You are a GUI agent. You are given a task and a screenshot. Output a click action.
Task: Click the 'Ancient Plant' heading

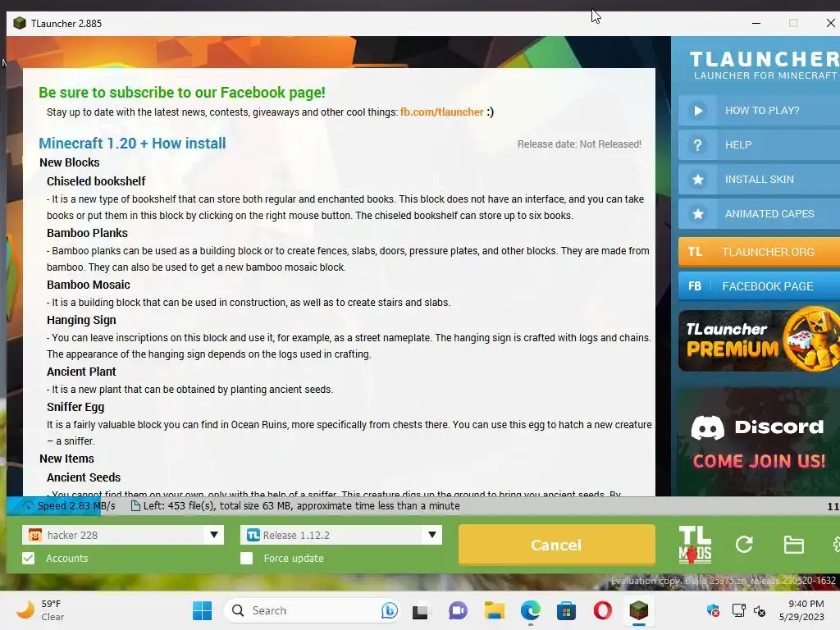81,372
